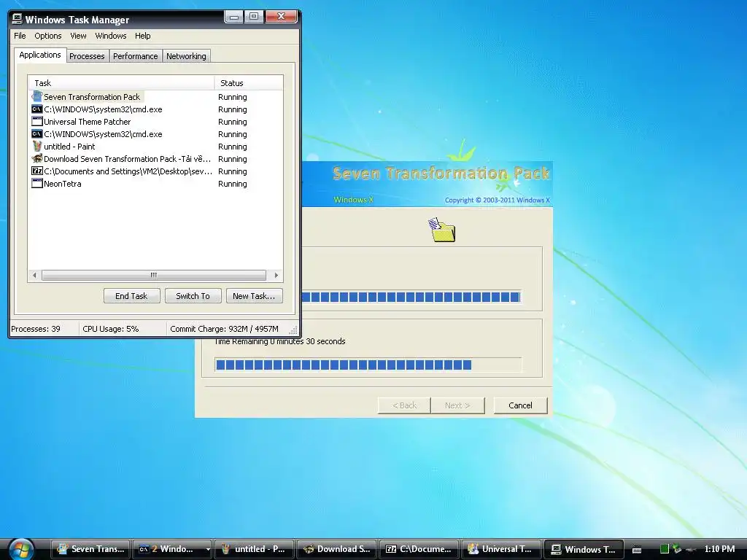The height and width of the screenshot is (560, 747).
Task: Switch to the Performance tab
Action: [x=135, y=56]
